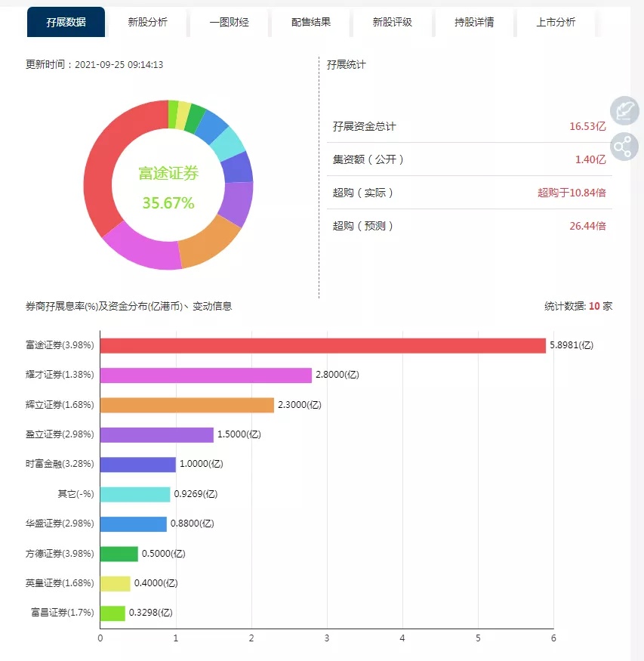Click the 0.9269(亿) value label
Screen dimensions: 644x661
[196, 493]
